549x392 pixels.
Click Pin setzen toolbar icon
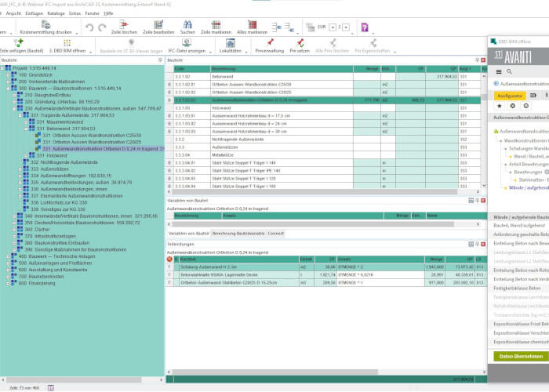(x=300, y=43)
